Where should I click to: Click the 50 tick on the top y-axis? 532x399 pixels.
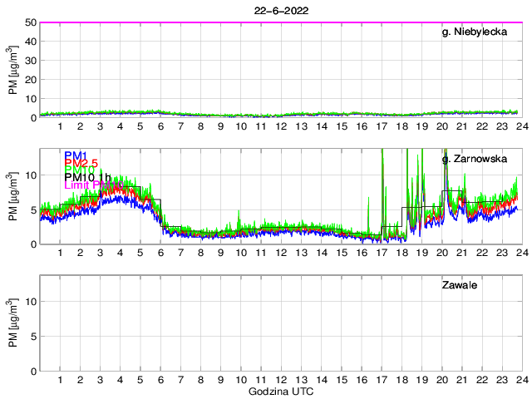29,22
